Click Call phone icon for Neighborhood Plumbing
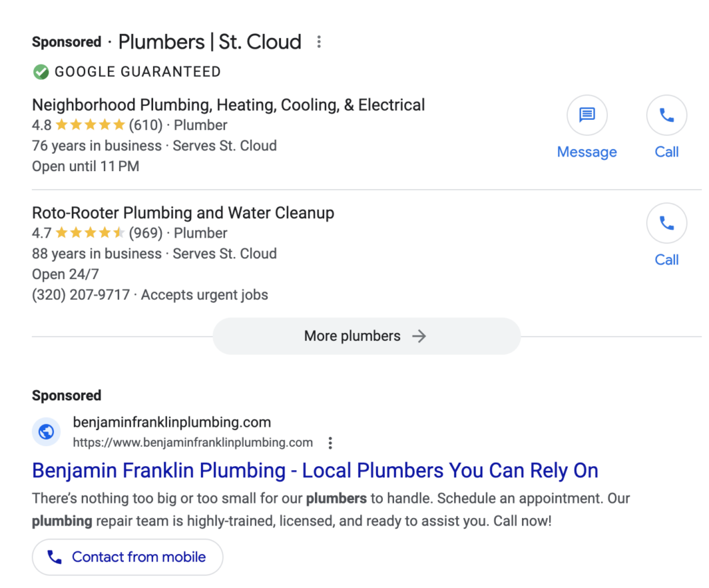This screenshot has width=709, height=588. (x=666, y=115)
